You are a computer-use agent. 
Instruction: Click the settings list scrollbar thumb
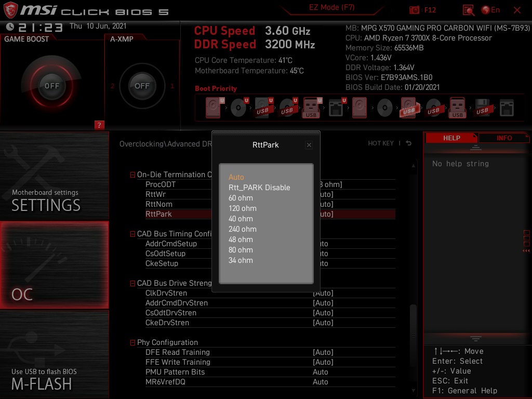click(x=413, y=336)
